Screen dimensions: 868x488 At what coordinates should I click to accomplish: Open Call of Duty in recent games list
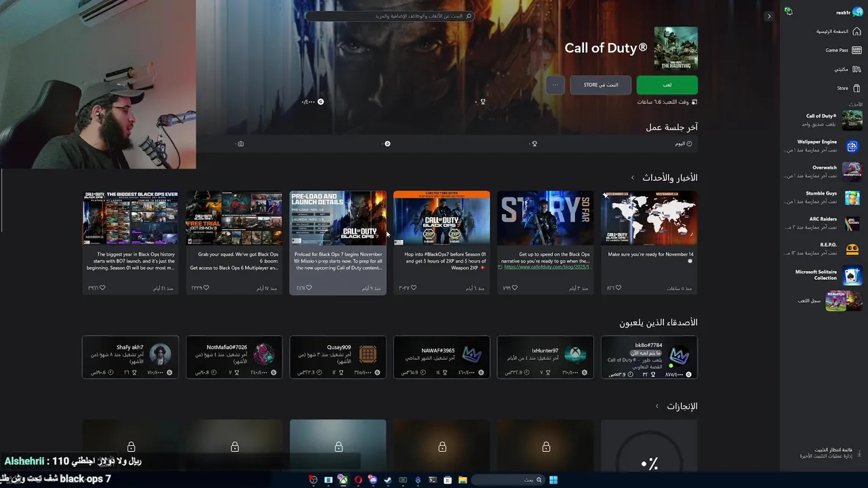click(824, 120)
